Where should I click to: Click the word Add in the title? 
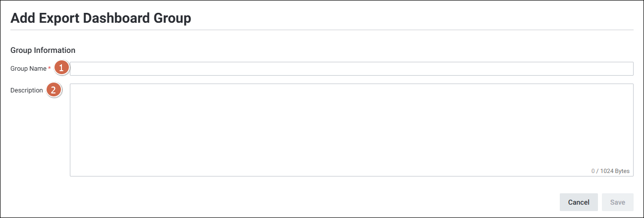(x=22, y=18)
